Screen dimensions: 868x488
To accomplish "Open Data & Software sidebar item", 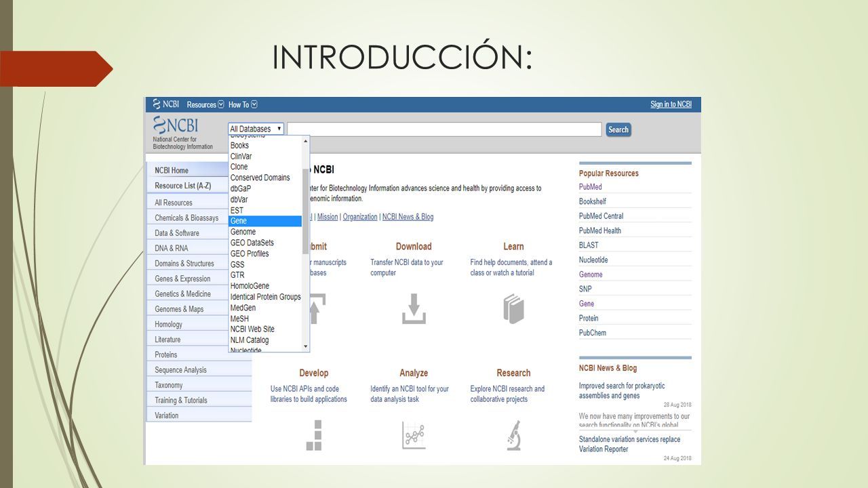I will (188, 233).
